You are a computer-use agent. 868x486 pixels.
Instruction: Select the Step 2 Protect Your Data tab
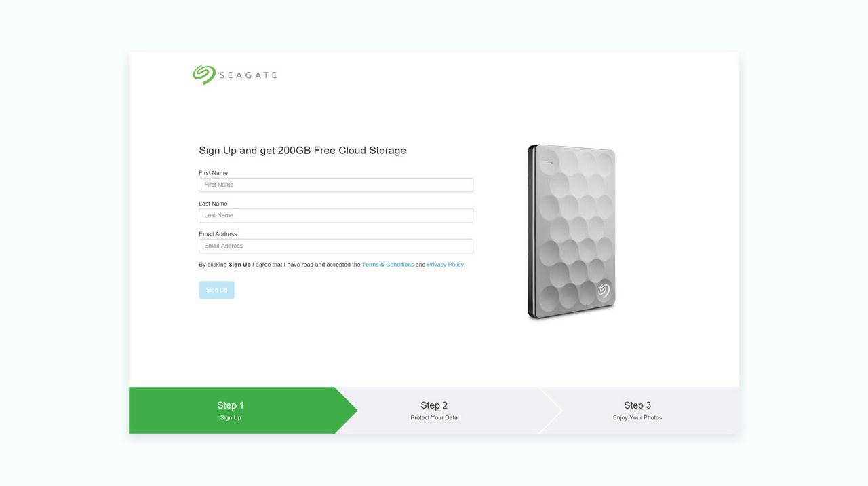[x=434, y=410]
